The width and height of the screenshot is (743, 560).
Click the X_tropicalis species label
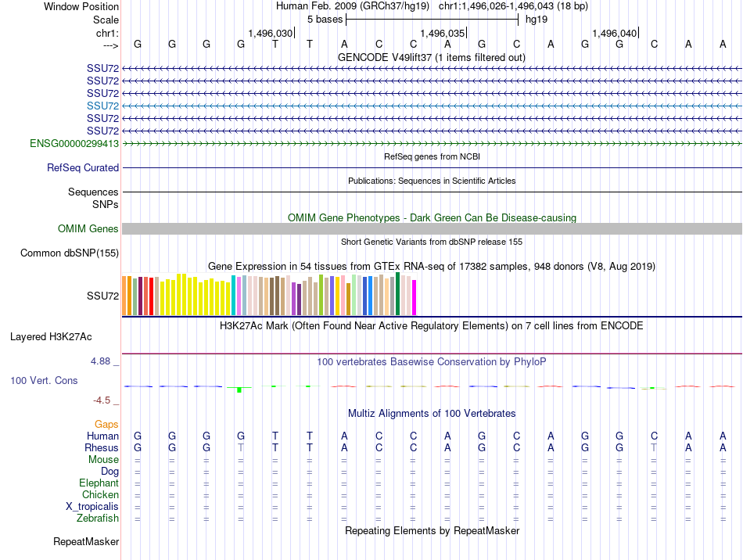coord(92,507)
